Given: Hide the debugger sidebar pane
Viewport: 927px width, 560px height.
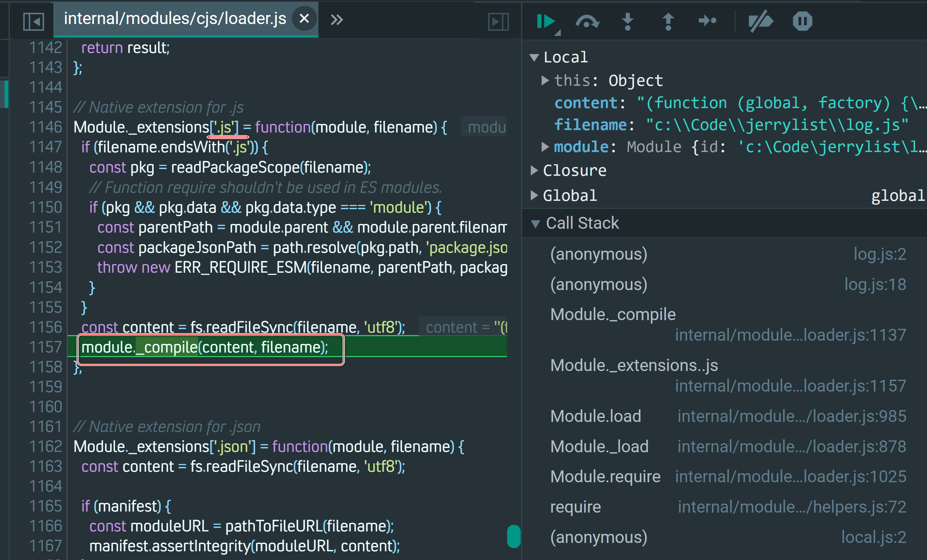Looking at the screenshot, I should pyautogui.click(x=498, y=21).
